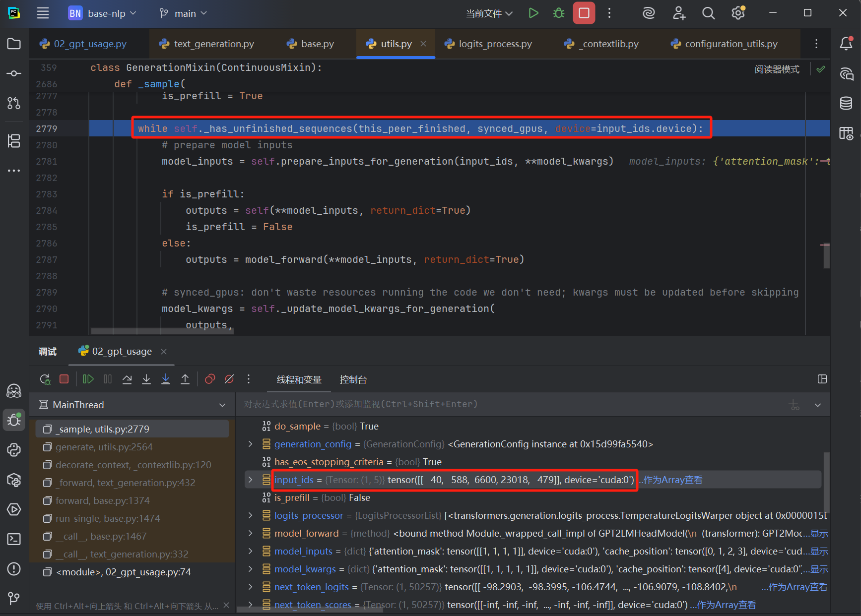Switch to the logits_process.py editor tab
The width and height of the screenshot is (861, 616).
[495, 44]
